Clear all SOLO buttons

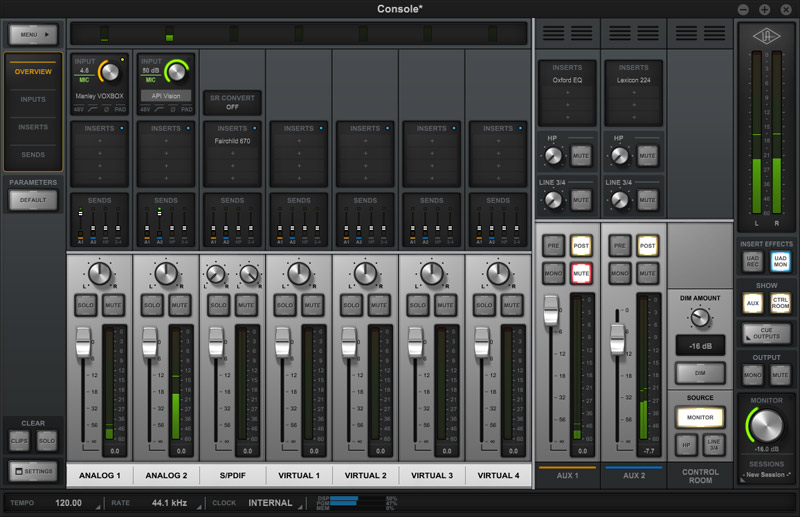47,441
